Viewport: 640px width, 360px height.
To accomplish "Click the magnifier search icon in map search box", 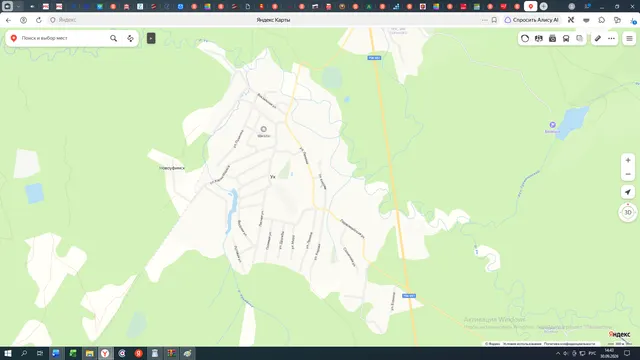I will pos(113,38).
